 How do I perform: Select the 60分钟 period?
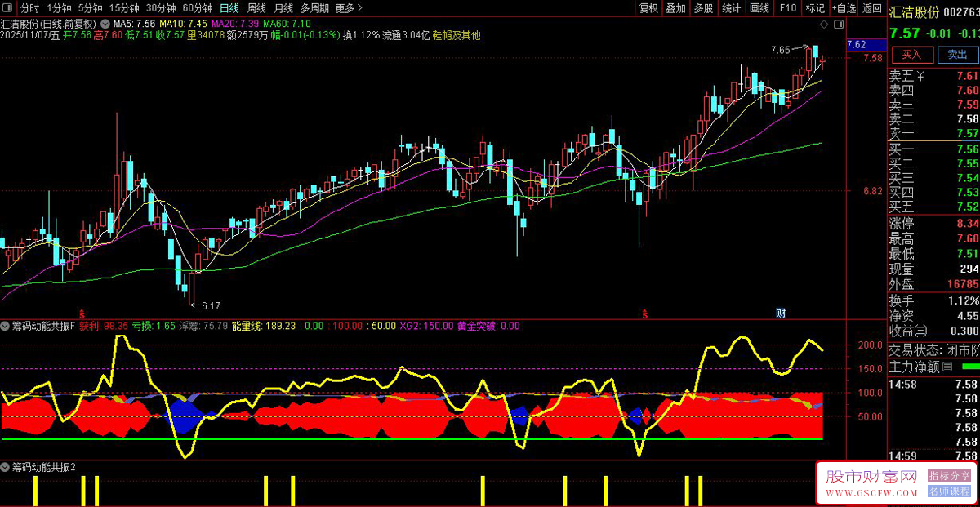click(x=198, y=8)
